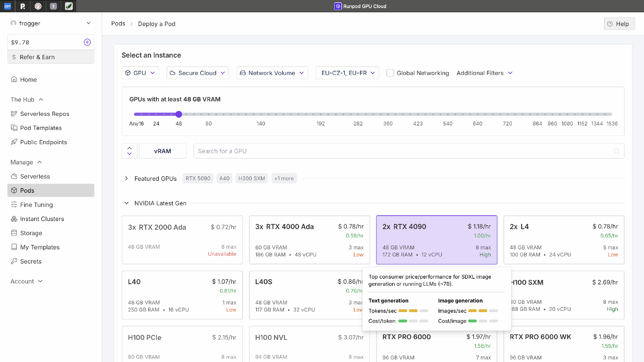644x362 pixels.
Task: Click the Home house icon
Action: [x=14, y=79]
